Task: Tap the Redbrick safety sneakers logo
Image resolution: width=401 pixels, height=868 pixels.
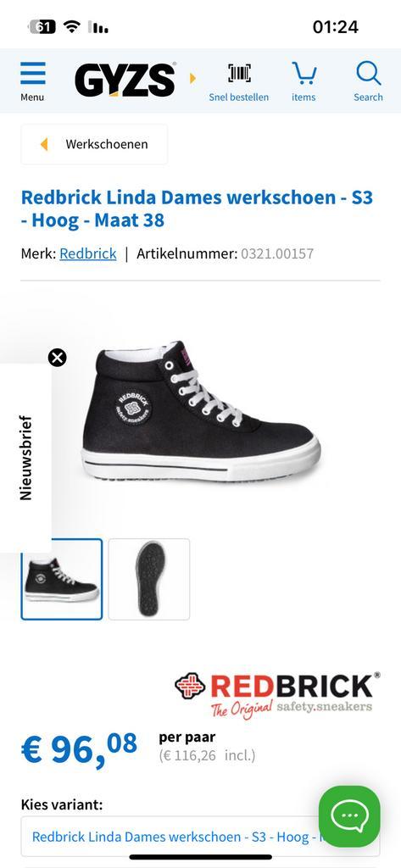Action: [277, 695]
